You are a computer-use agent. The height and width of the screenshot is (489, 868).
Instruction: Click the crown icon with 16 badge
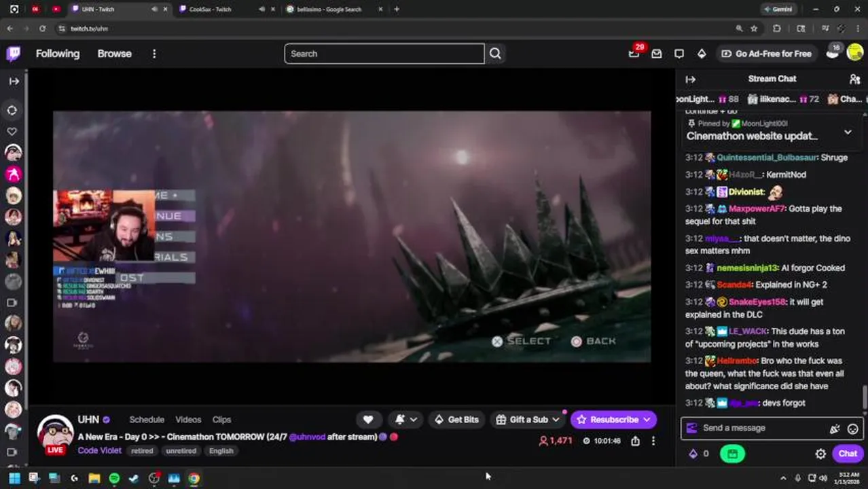coord(833,54)
